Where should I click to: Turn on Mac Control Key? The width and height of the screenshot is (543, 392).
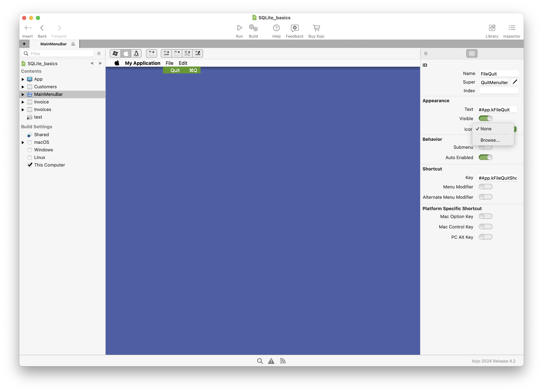(485, 227)
